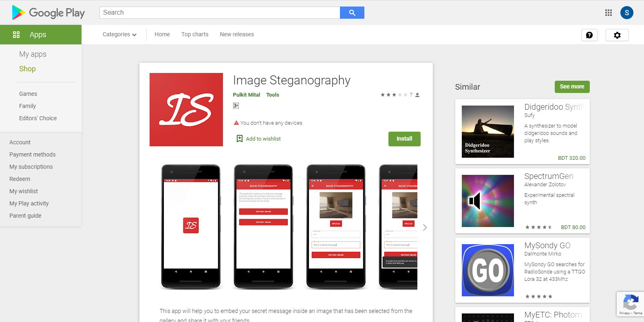Click Add to wishlist
The image size is (644, 322).
[x=263, y=139]
